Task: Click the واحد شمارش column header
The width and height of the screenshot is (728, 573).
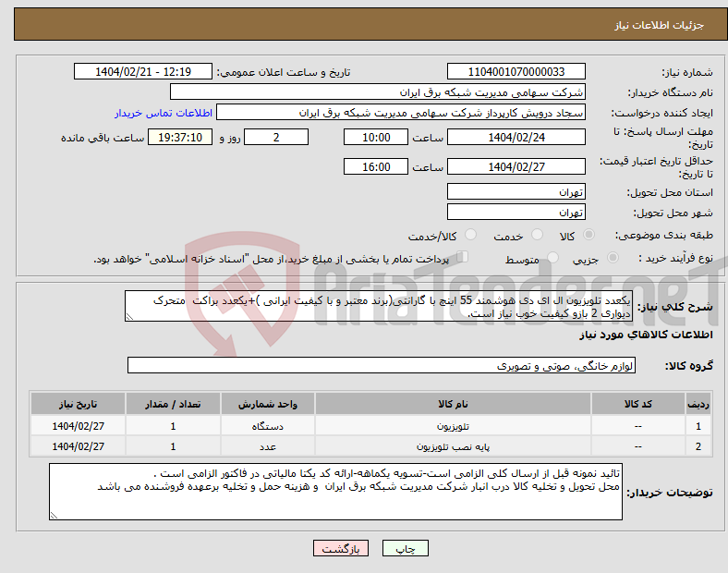Action: click(x=267, y=404)
